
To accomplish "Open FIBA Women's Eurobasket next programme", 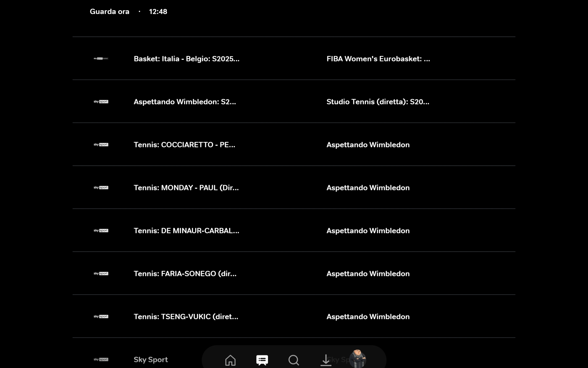I will tap(378, 59).
